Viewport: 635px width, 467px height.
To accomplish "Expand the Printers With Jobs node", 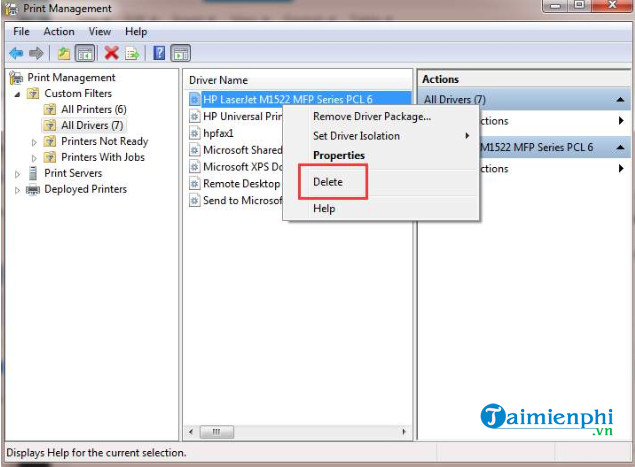I will (34, 158).
